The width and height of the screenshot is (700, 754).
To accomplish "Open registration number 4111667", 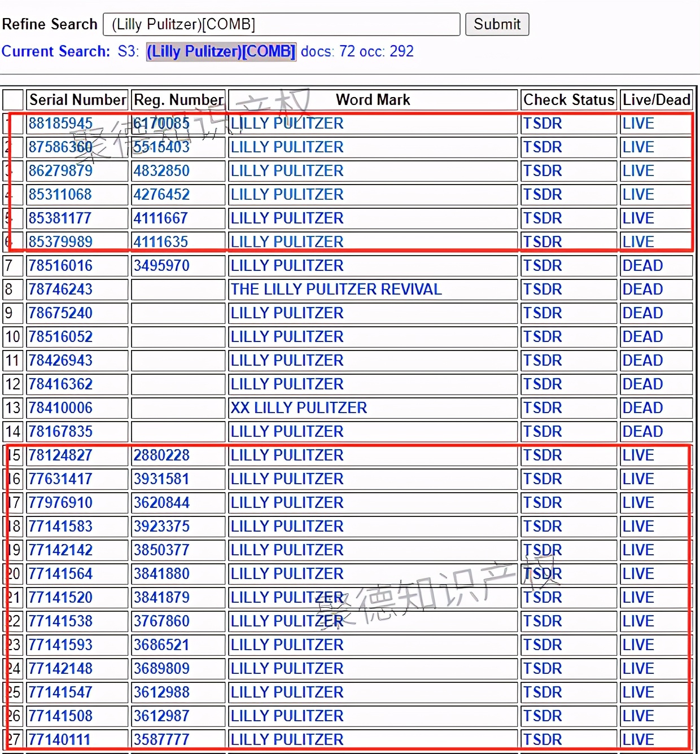I will pyautogui.click(x=161, y=218).
